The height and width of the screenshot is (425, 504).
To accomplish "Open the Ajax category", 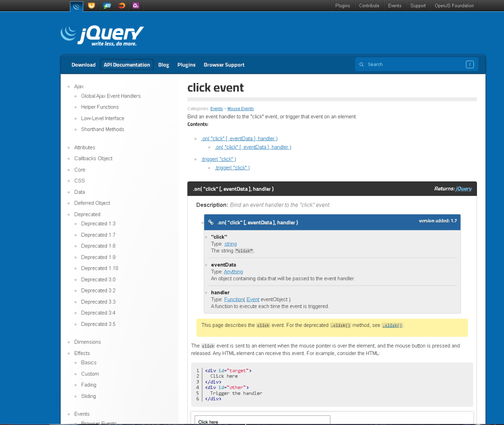I will pos(79,86).
